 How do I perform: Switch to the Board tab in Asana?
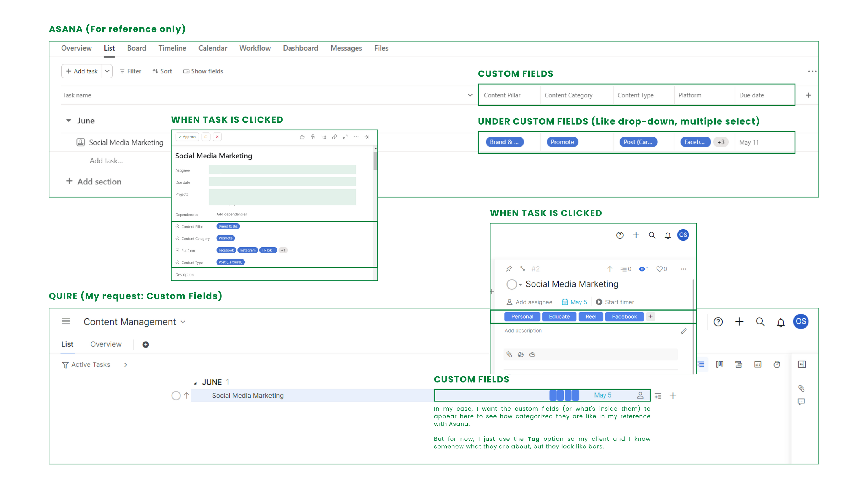click(136, 48)
